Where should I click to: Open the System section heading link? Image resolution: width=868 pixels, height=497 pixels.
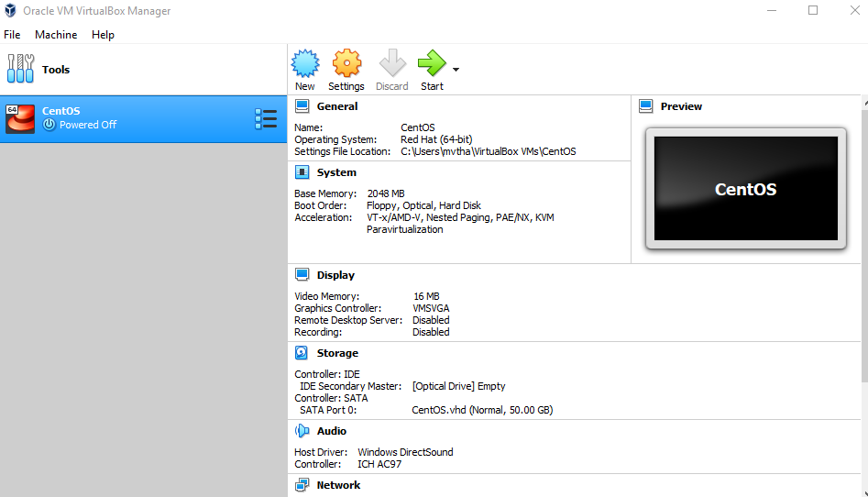tap(336, 173)
